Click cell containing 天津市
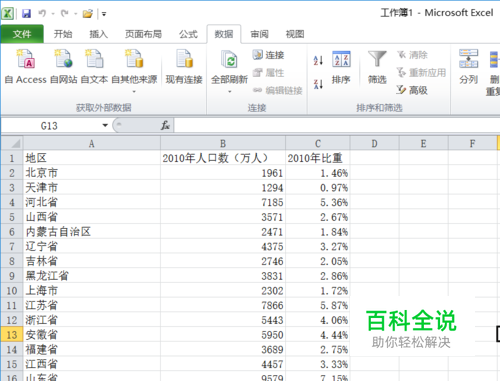Screen dimensions: 500x381 (x=92, y=187)
